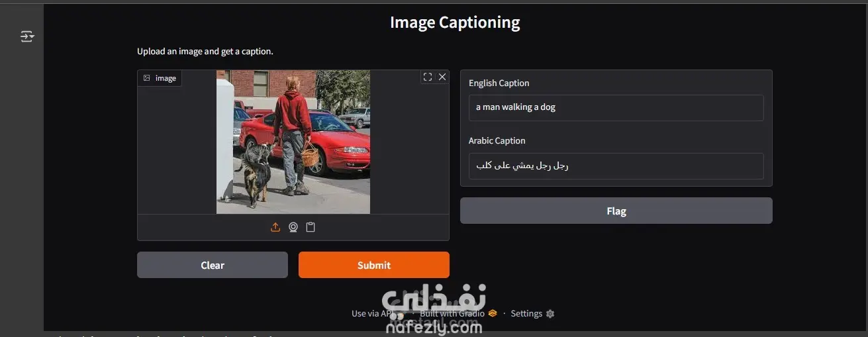Image resolution: width=868 pixels, height=337 pixels.
Task: Click the Image Captioning page title
Action: pos(455,23)
